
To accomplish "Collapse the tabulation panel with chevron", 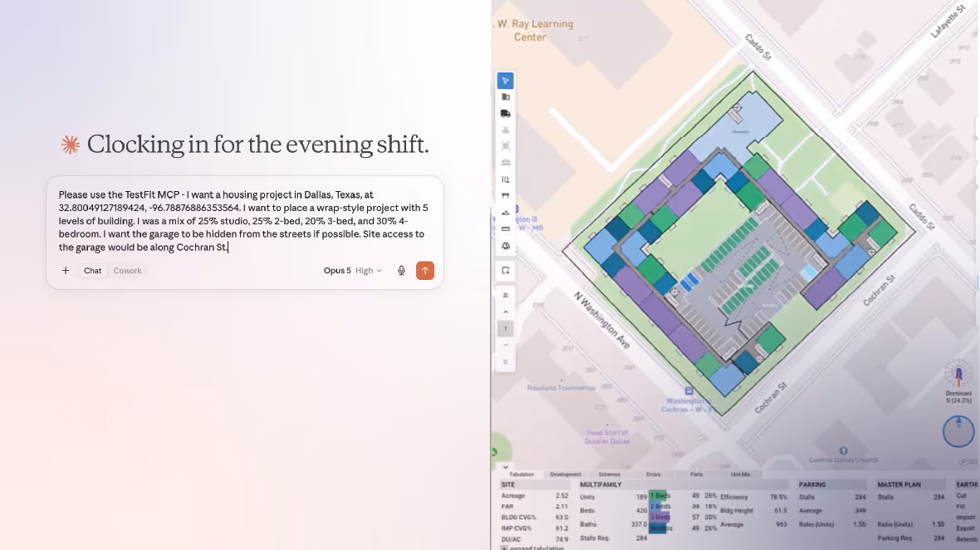I will click(505, 467).
